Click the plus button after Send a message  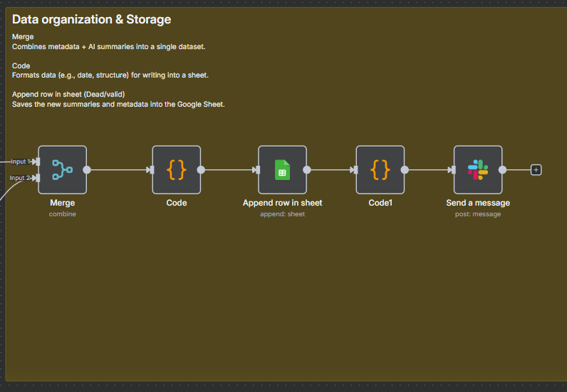(x=536, y=170)
